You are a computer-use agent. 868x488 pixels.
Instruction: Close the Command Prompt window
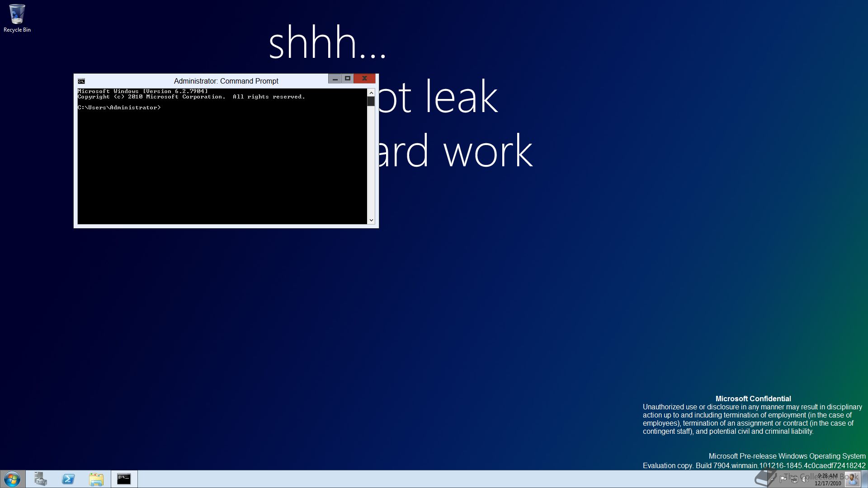(364, 79)
